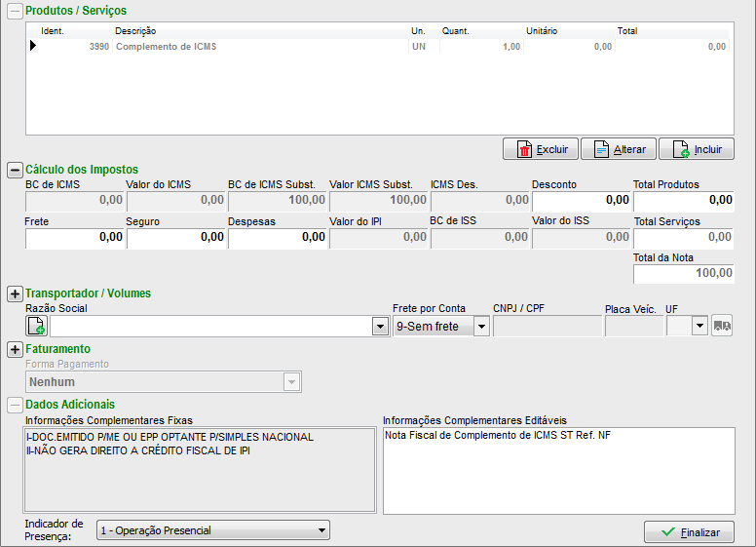Click the Frete value field
The height and width of the screenshot is (547, 756).
(x=74, y=237)
